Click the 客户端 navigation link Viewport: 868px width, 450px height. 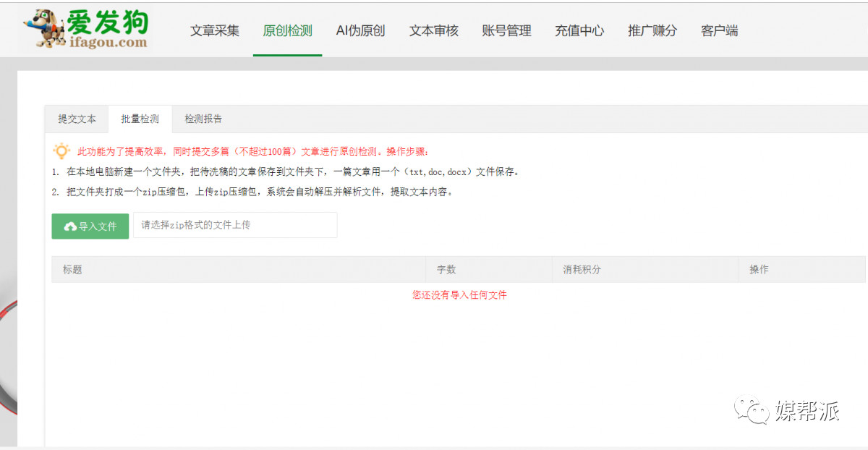[x=720, y=30]
